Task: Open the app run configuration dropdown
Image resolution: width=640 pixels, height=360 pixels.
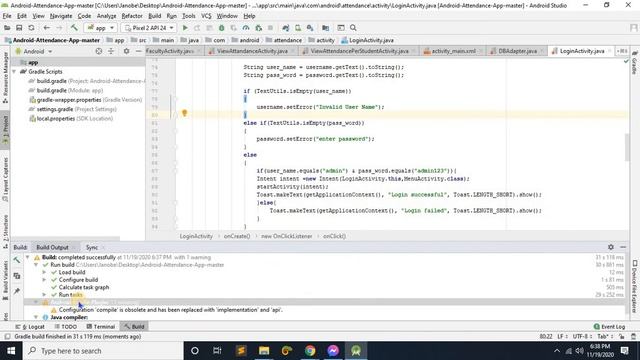Action: point(101,28)
